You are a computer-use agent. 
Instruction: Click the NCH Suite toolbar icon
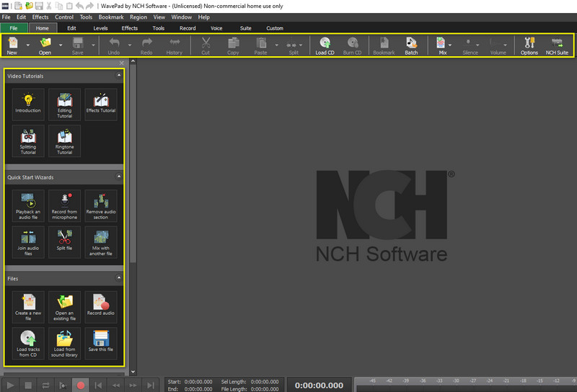tap(556, 46)
